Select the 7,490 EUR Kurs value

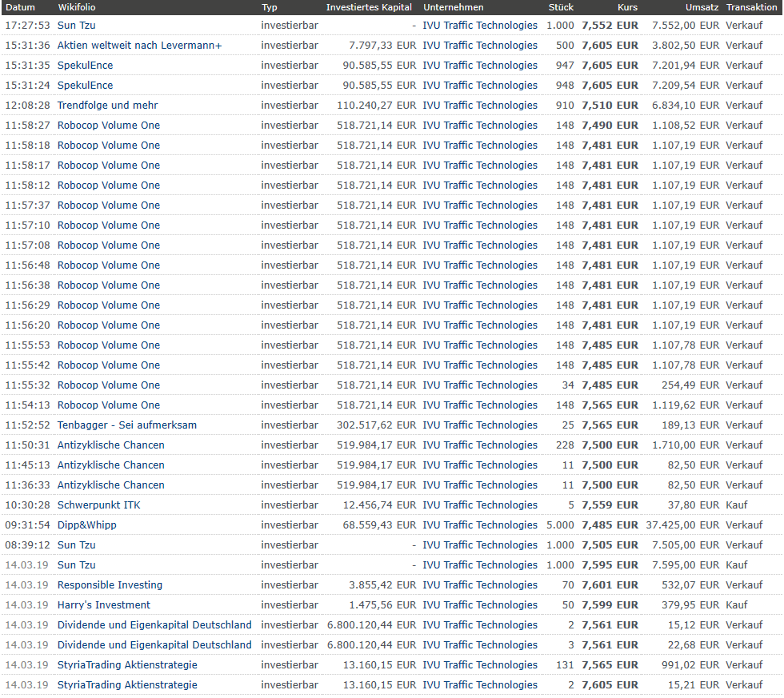pos(610,126)
